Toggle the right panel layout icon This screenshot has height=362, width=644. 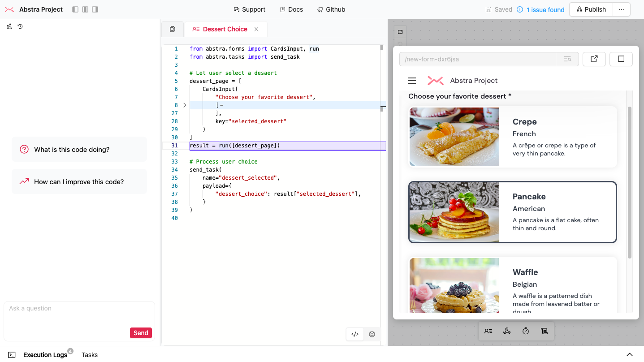95,9
